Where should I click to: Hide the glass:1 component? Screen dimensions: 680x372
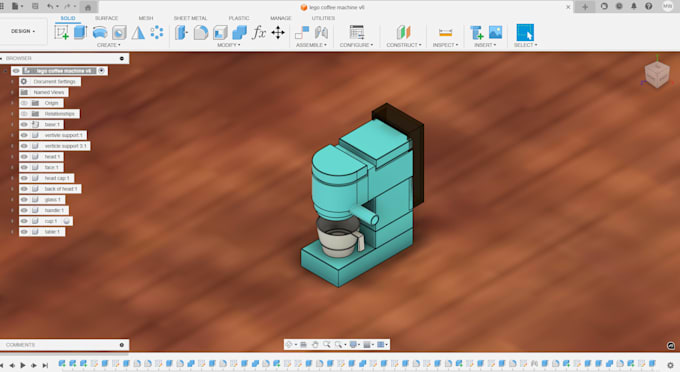pos(24,199)
